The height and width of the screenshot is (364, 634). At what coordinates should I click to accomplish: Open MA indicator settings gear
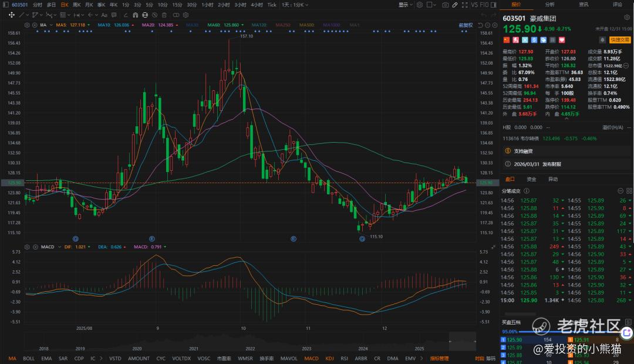tap(27, 25)
